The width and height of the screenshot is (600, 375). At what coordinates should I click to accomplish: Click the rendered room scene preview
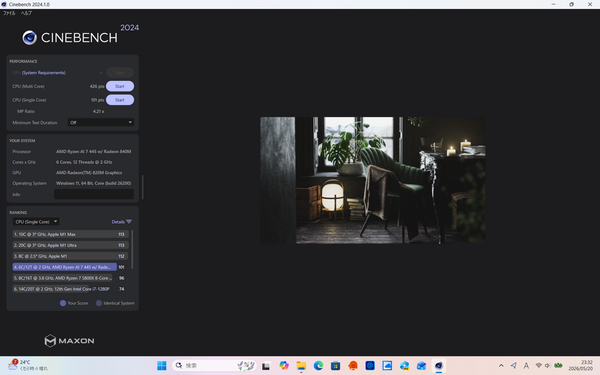(373, 180)
